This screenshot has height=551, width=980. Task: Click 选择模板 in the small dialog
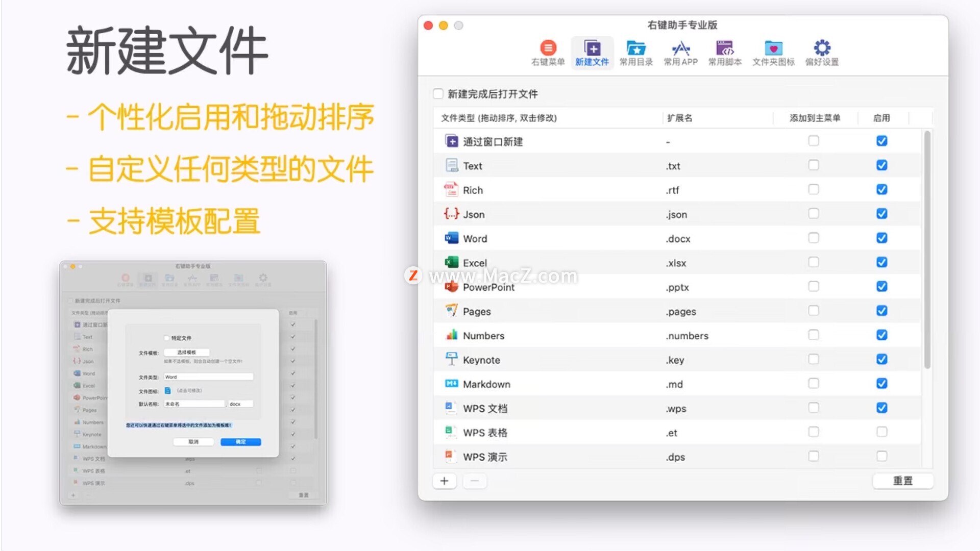click(187, 353)
